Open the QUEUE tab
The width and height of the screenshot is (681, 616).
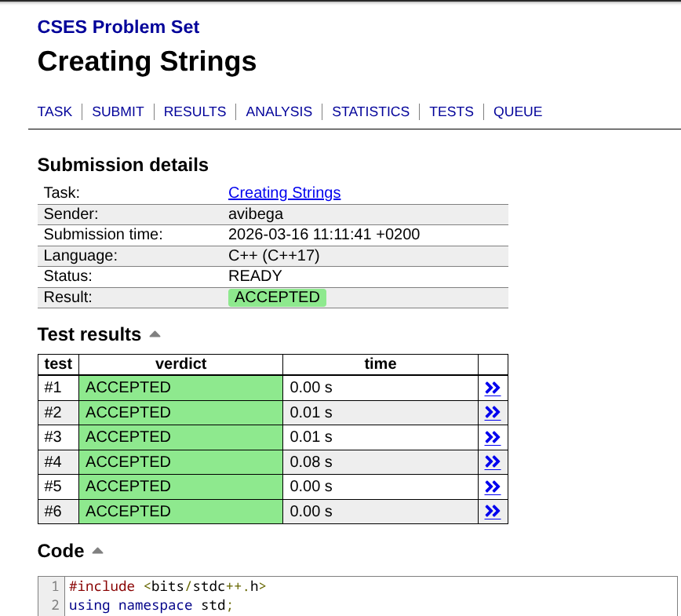518,111
